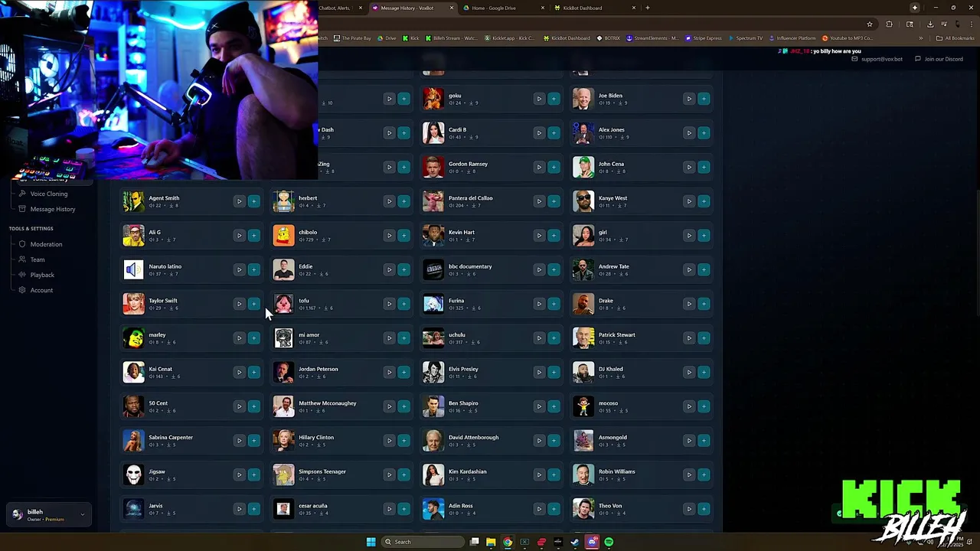Add the bbc documentary voice
This screenshot has width=980, height=551.
coord(554,269)
